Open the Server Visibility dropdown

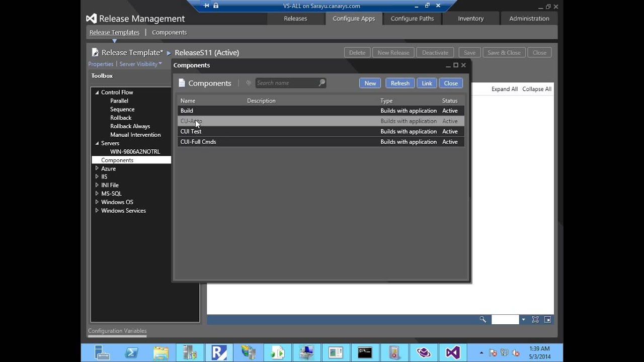[141, 64]
